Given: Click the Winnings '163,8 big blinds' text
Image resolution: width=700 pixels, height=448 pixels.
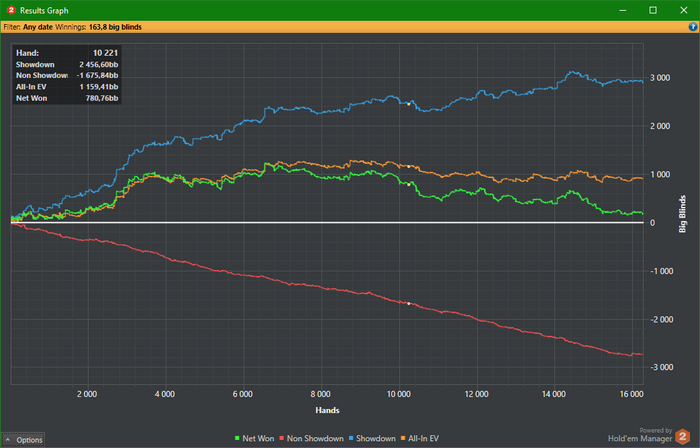Looking at the screenshot, I should [115, 27].
